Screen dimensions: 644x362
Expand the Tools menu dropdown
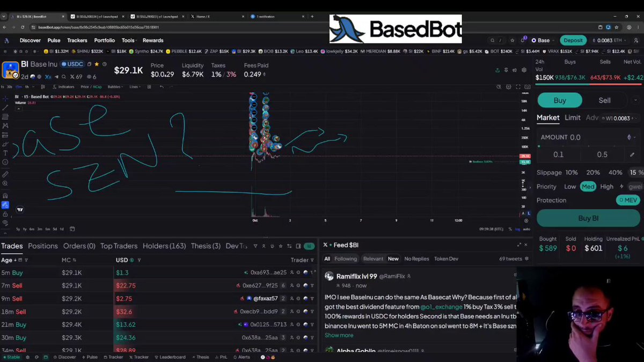(130, 40)
